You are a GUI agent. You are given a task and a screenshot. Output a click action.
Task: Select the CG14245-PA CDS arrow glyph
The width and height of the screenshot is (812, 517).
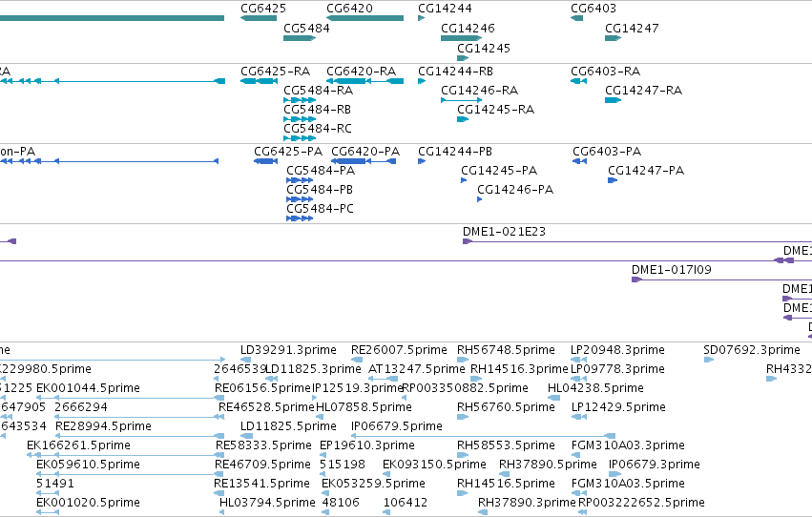464,180
